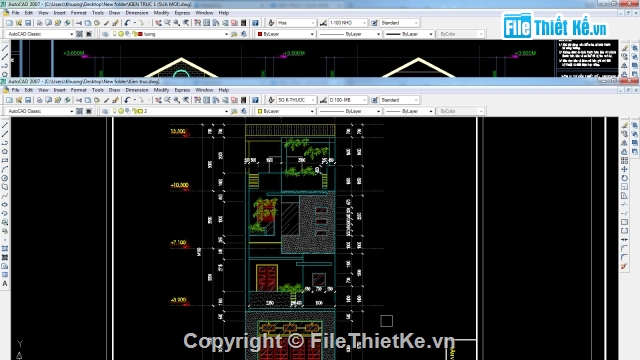Open ByLayer color control in lower window
This screenshot has height=360, width=640.
285,111
